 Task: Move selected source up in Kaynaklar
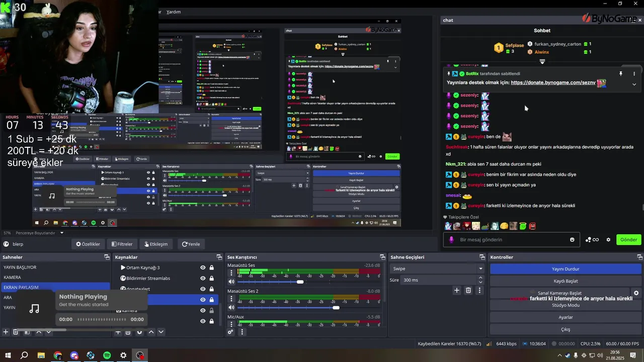[x=151, y=332]
